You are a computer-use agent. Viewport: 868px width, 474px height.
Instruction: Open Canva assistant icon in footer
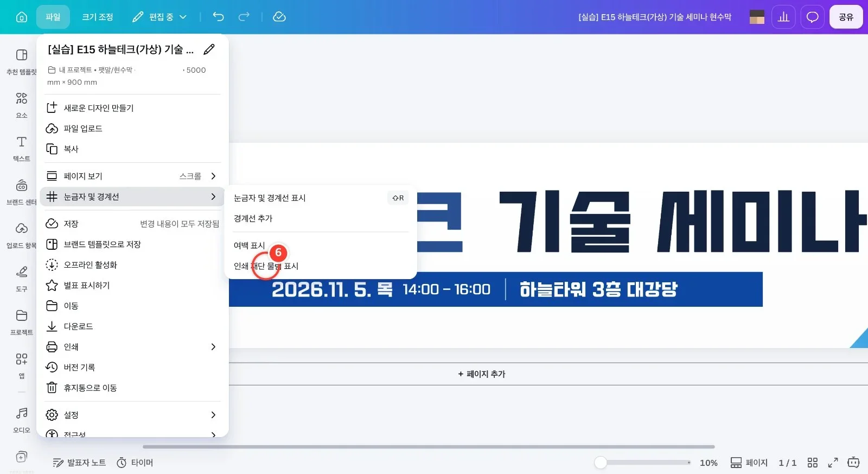point(853,463)
